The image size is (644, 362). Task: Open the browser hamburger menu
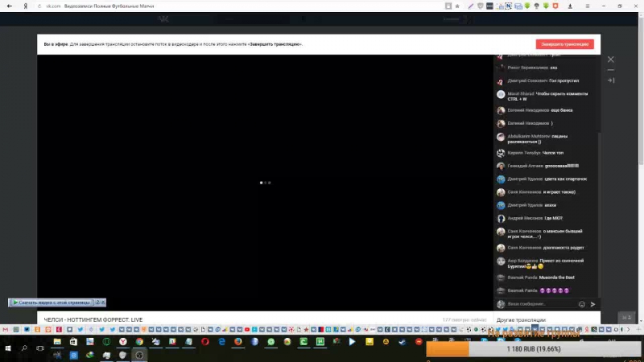tap(587, 5)
